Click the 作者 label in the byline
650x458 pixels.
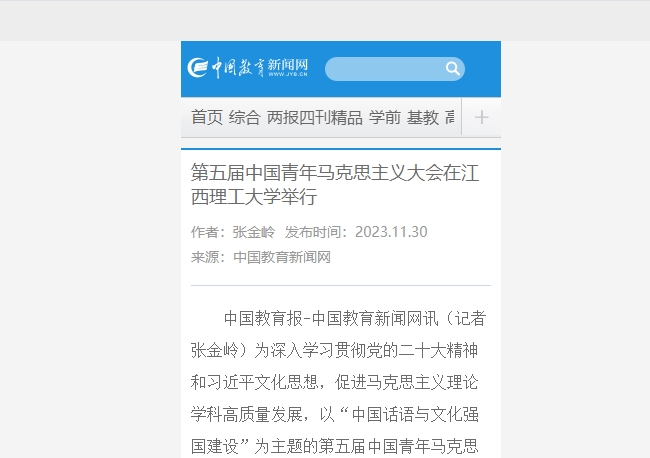point(204,232)
